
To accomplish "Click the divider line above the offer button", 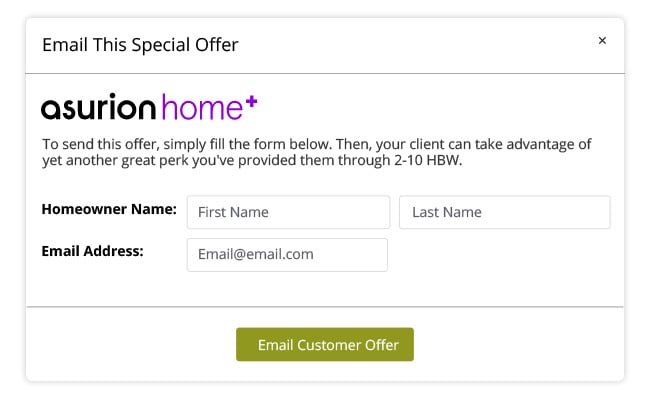I will click(x=325, y=306).
